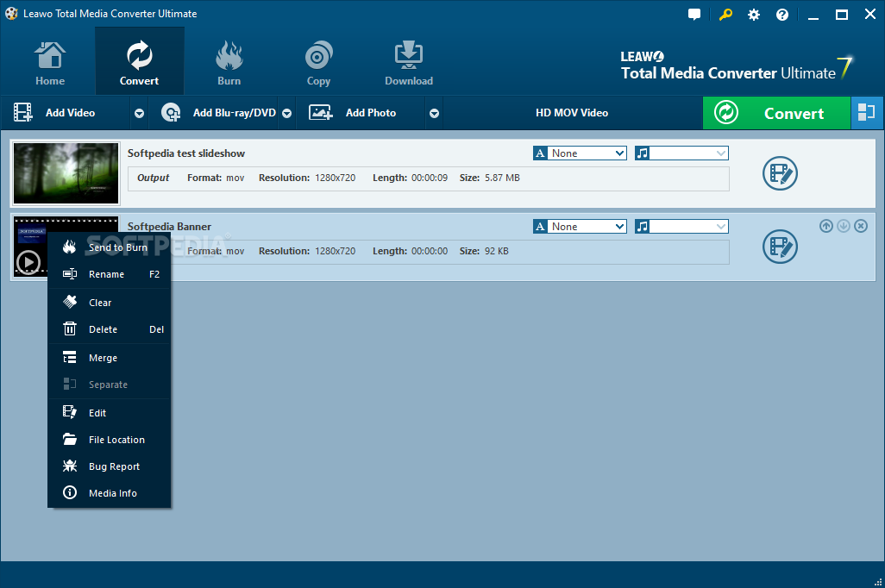Select the Softpedia test slideshow thumbnail
The image size is (885, 588).
tap(66, 173)
